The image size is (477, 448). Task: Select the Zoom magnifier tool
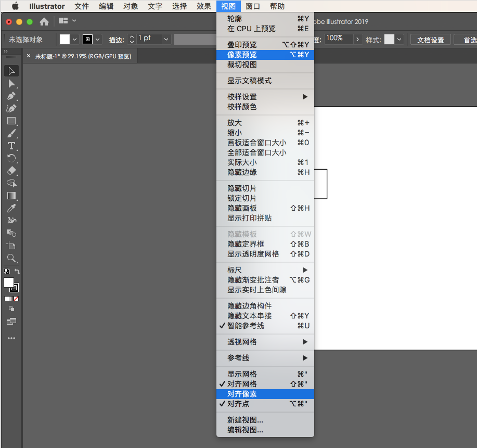pos(11,258)
